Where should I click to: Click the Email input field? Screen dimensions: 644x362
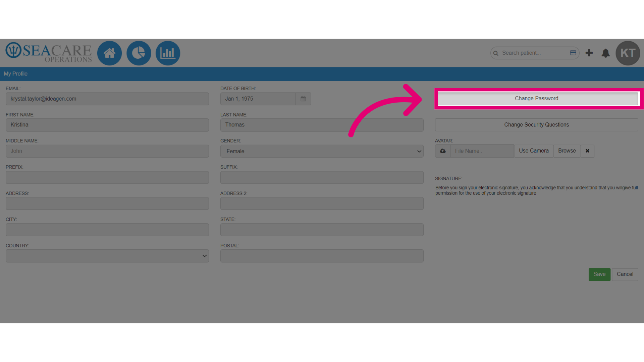tap(107, 99)
